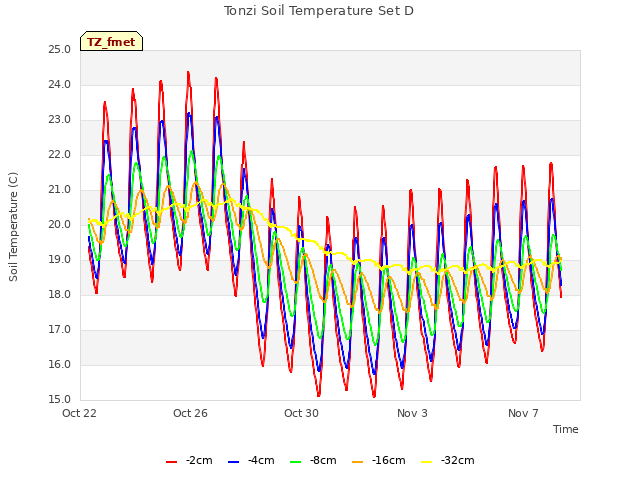Select the -4cm legend label

click(261, 460)
